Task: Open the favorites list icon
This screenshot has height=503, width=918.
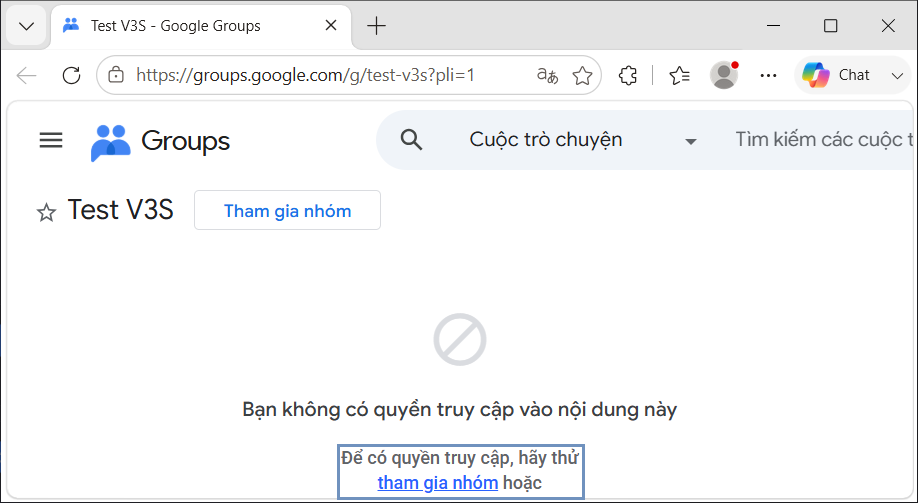Action: pos(679,75)
